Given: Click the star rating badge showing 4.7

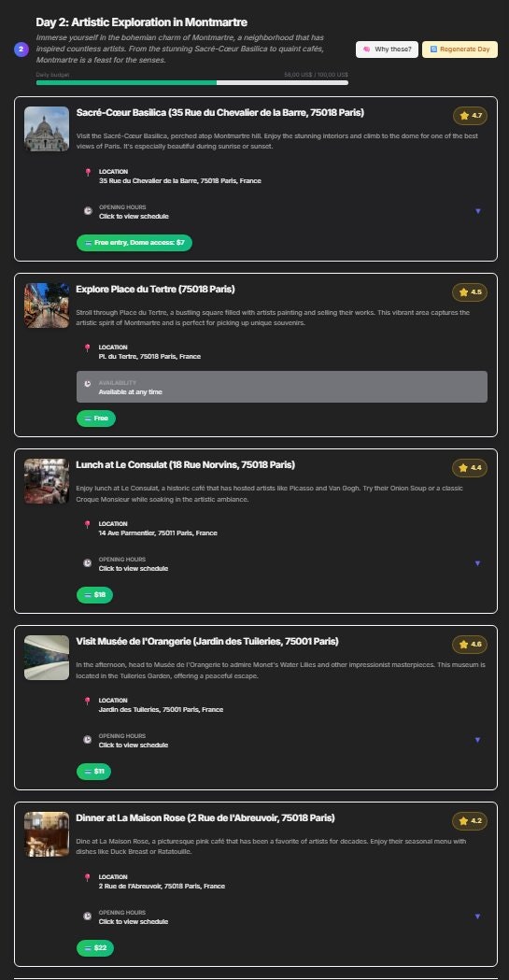Looking at the screenshot, I should coord(471,116).
